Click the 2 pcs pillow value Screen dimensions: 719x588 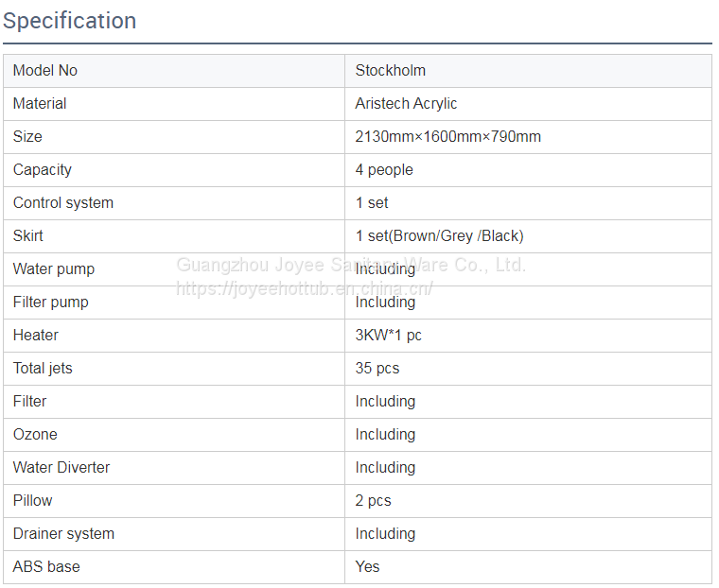point(373,501)
